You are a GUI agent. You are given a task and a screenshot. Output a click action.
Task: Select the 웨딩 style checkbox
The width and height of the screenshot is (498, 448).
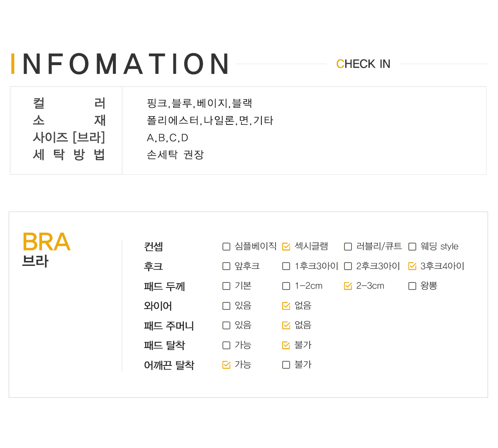pos(412,247)
